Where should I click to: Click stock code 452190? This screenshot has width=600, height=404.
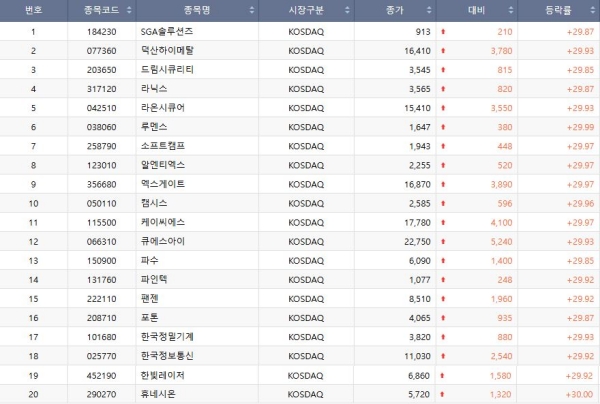(x=101, y=376)
